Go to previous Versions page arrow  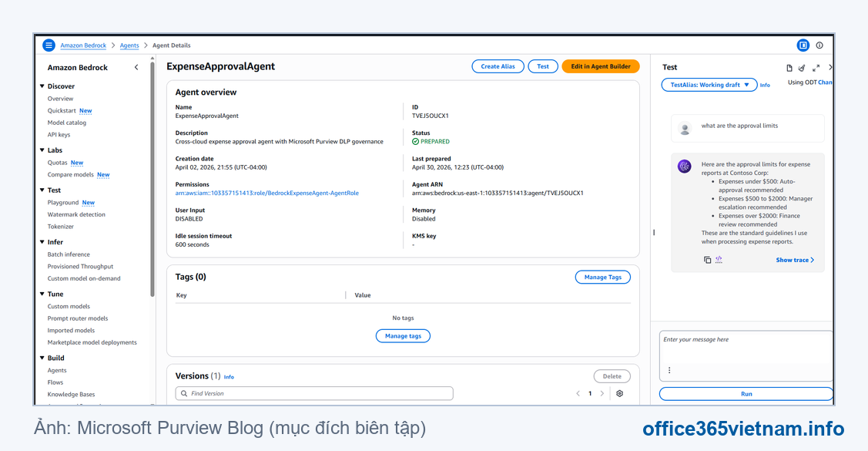tap(578, 393)
